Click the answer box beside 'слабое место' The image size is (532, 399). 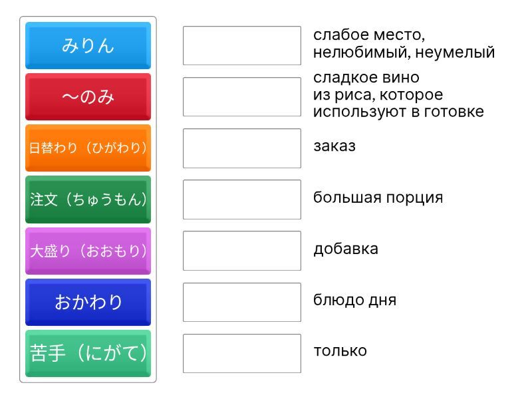(x=242, y=45)
